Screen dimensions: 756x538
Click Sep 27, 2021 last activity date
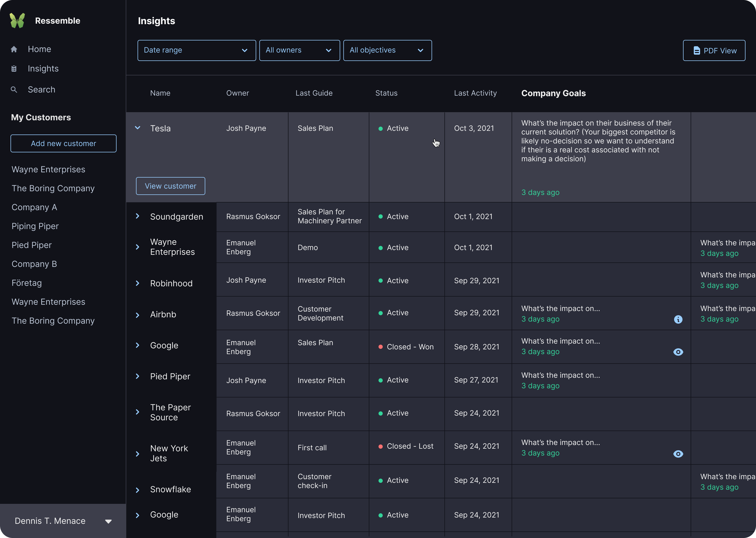(x=476, y=380)
